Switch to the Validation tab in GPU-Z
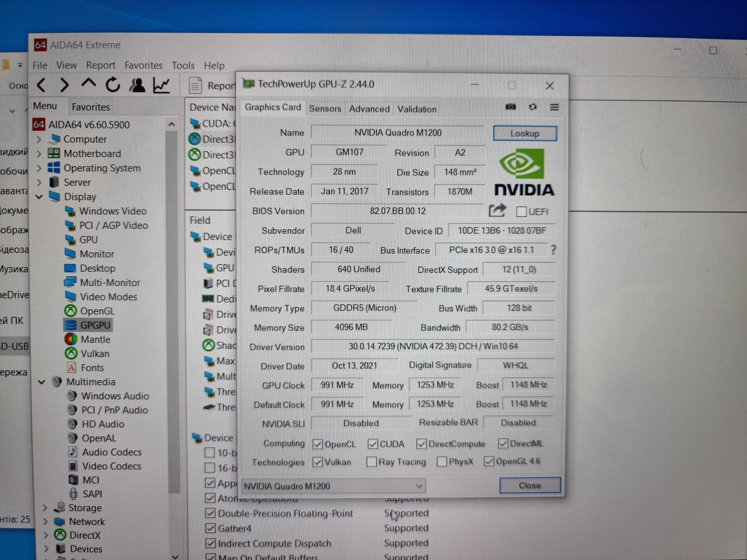Viewport: 747px width, 560px height. [x=417, y=109]
